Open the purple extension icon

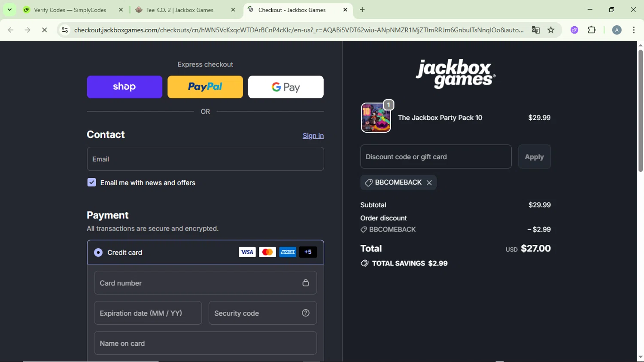pyautogui.click(x=574, y=30)
